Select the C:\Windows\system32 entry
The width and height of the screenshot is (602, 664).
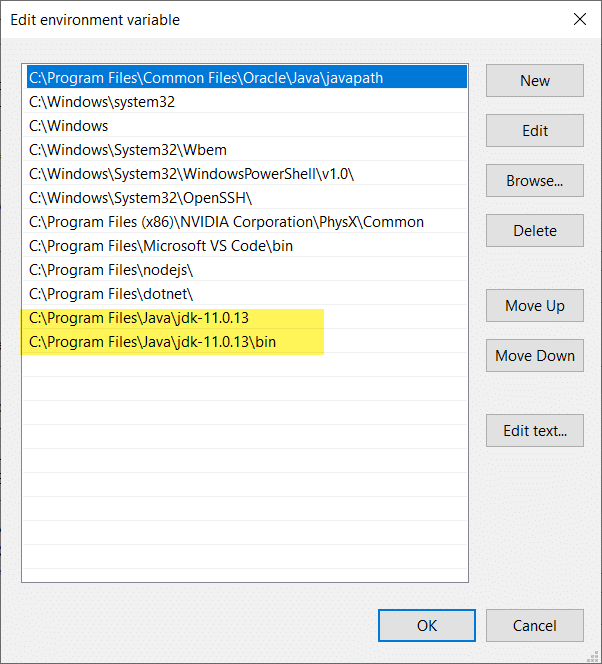pos(247,102)
